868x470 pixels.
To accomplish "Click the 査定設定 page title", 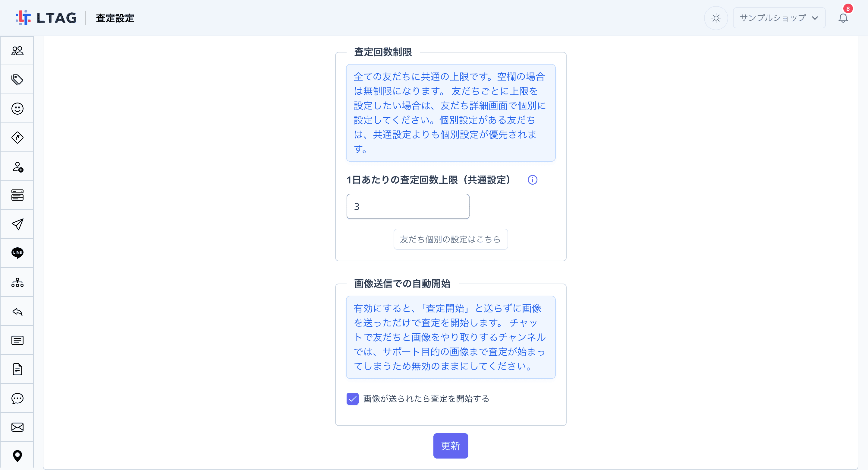I will (x=115, y=18).
